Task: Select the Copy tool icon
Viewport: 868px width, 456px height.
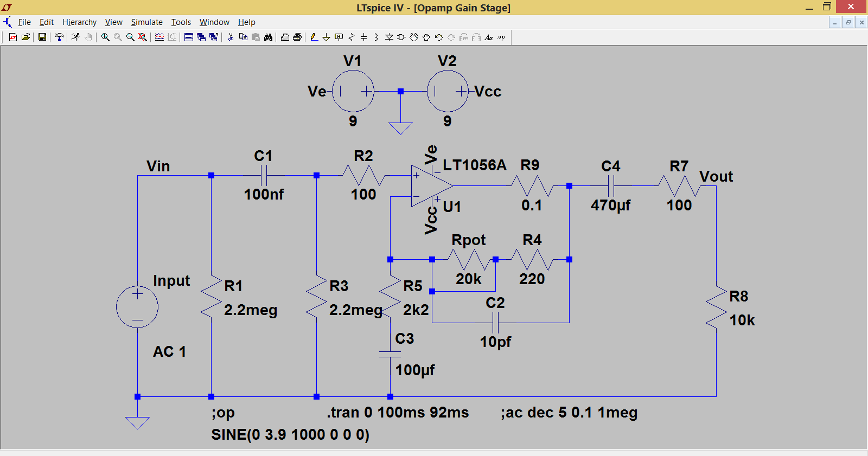Action: (x=243, y=37)
